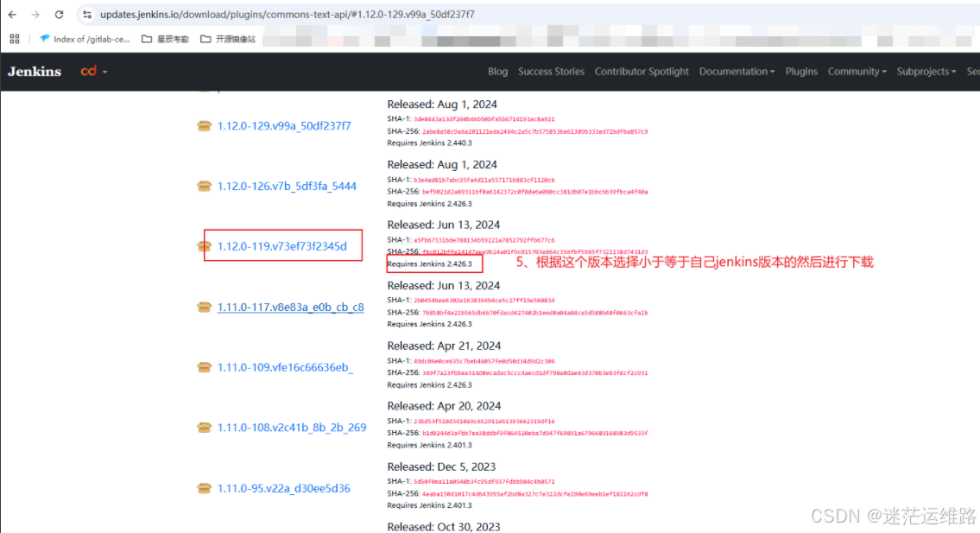Image resolution: width=980 pixels, height=533 pixels.
Task: Click the browser back arrow
Action: coord(12,15)
